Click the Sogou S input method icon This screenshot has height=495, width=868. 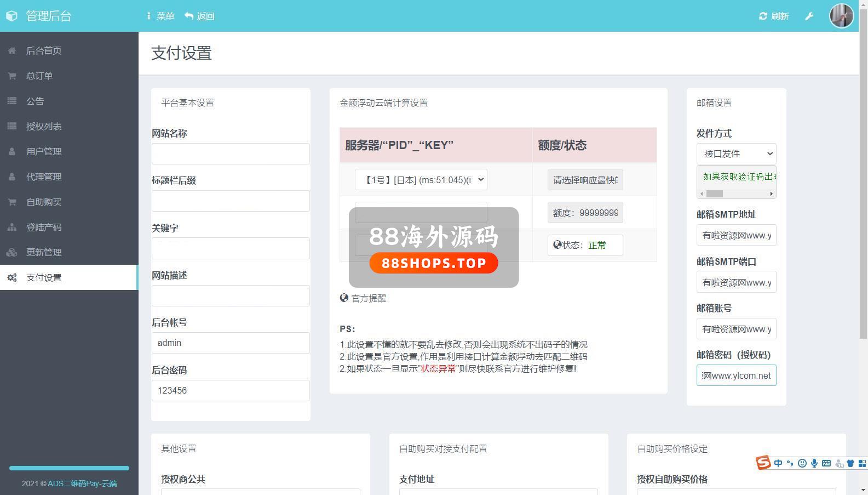coord(763,463)
